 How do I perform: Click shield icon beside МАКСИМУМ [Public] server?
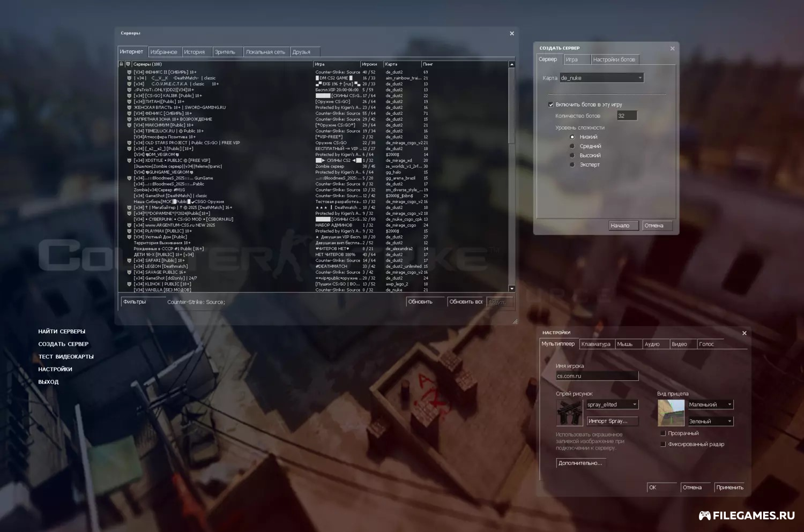tap(129, 125)
